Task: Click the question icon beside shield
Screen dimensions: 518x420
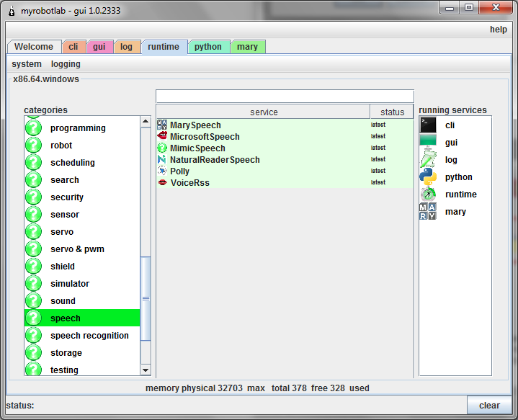Action: (34, 266)
